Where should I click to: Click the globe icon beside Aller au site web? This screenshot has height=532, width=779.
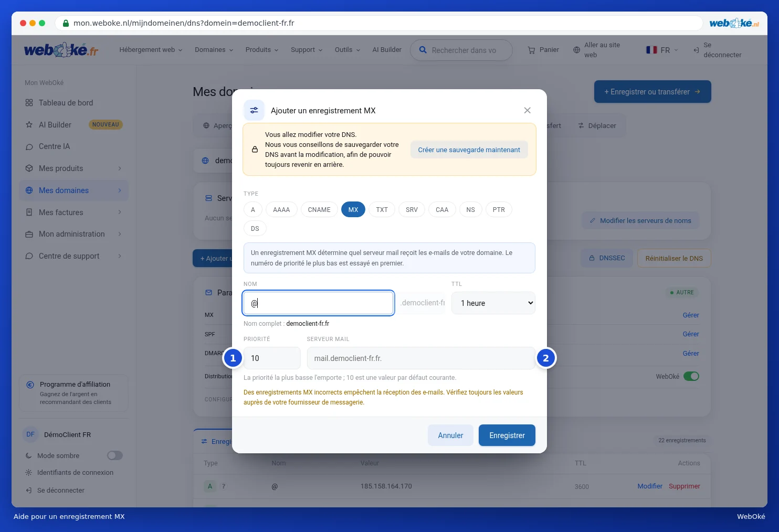tap(576, 50)
